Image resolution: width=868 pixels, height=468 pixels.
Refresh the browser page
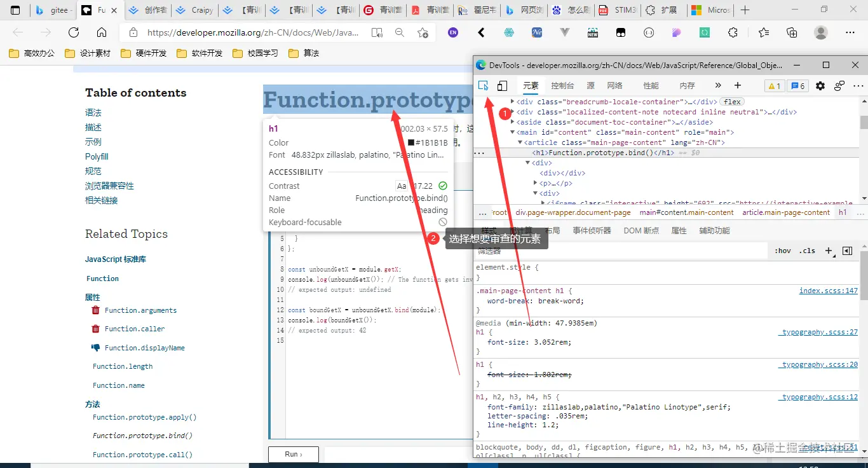[x=74, y=32]
